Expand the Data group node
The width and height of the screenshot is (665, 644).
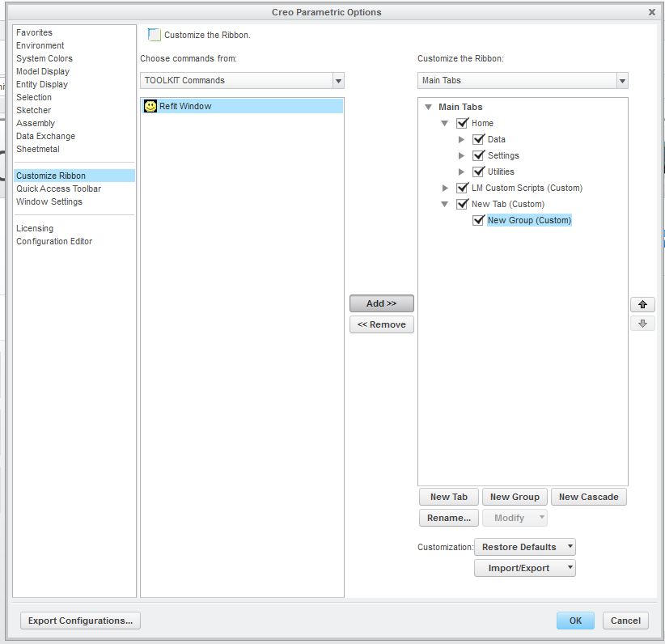[461, 139]
